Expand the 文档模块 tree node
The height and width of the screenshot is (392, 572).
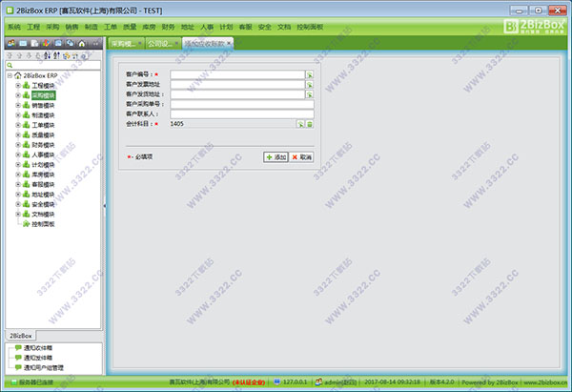(18, 214)
